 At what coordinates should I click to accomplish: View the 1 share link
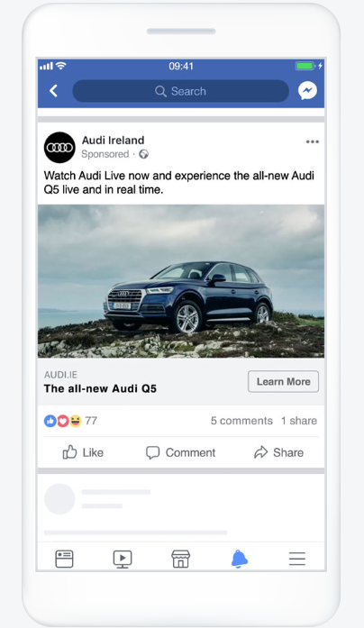pos(299,421)
